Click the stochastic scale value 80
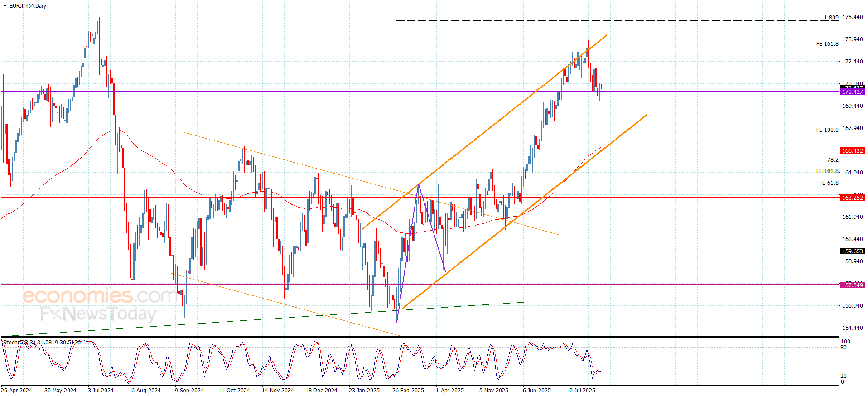This screenshot has width=868, height=396. click(844, 348)
